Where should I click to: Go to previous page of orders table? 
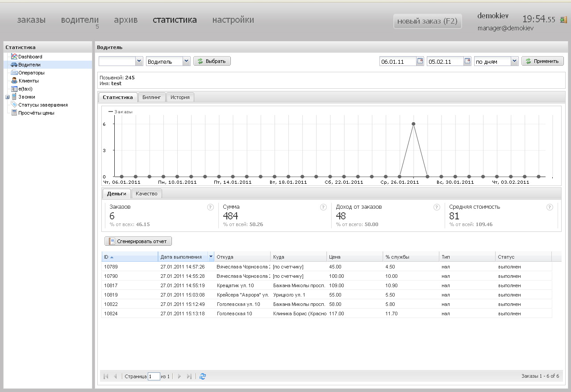[x=115, y=376]
